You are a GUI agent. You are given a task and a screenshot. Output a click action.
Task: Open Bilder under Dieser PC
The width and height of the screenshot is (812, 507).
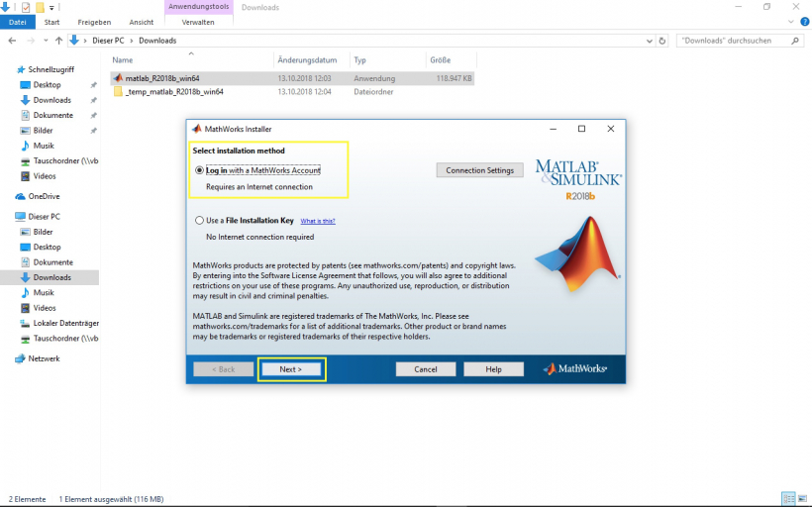coord(43,232)
